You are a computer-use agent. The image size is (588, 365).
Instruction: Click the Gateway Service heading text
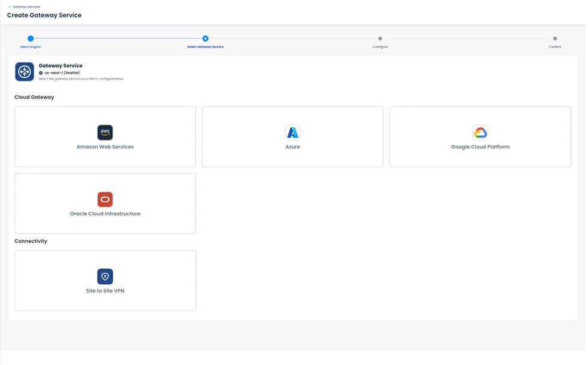click(x=60, y=66)
